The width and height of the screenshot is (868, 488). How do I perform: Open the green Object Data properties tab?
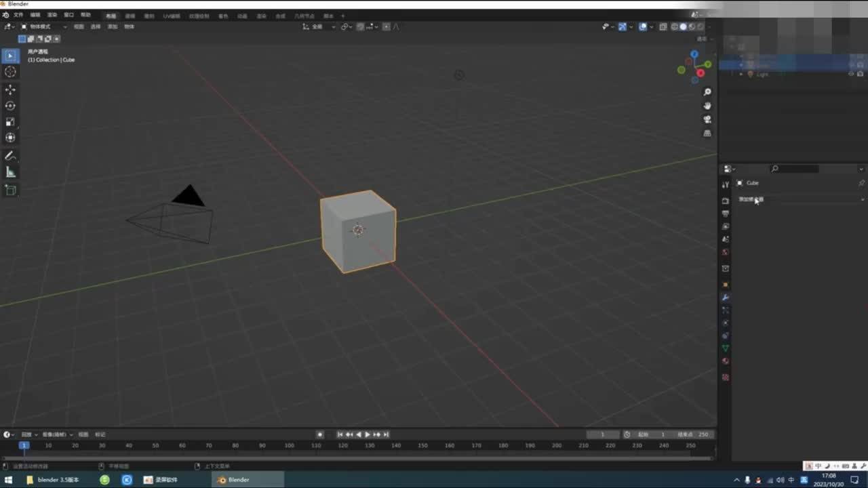(x=725, y=348)
